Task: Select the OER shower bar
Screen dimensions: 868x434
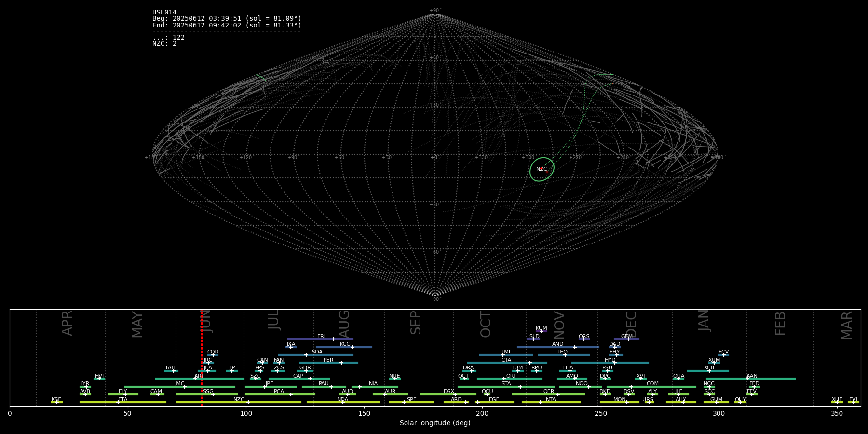Action: [548, 394]
